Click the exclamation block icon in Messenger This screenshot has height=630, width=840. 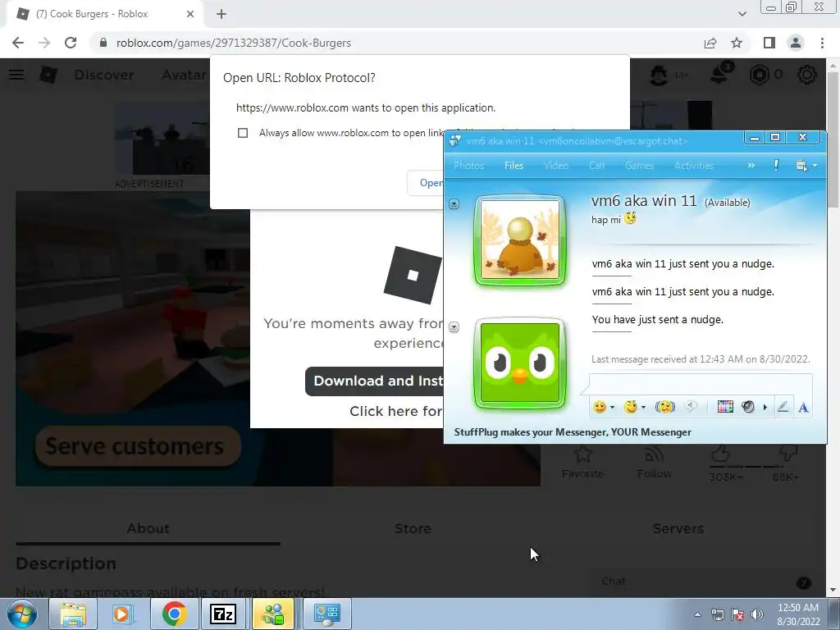coord(776,165)
